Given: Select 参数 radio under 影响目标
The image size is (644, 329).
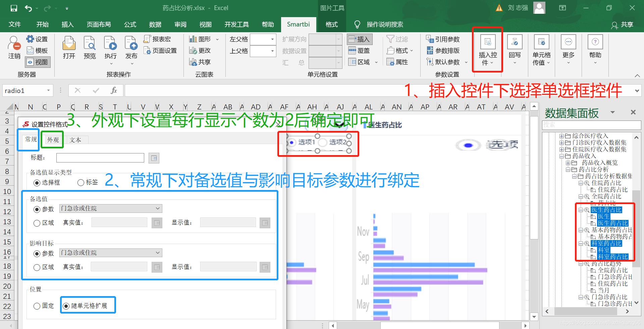Looking at the screenshot, I should [37, 253].
